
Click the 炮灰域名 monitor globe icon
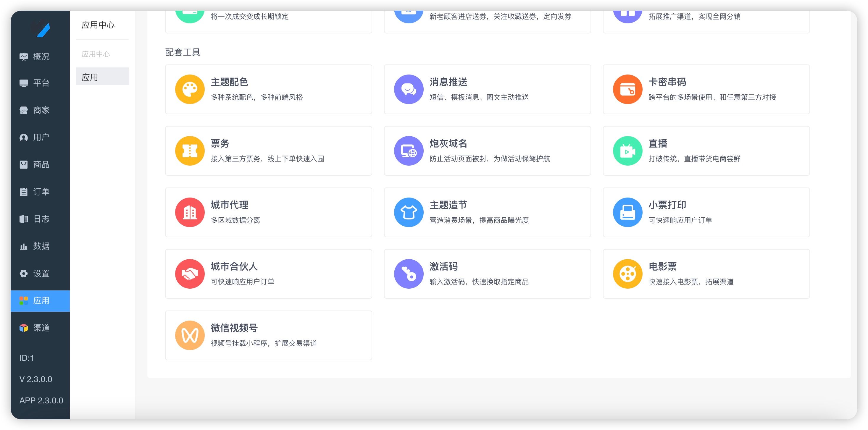[x=408, y=151]
